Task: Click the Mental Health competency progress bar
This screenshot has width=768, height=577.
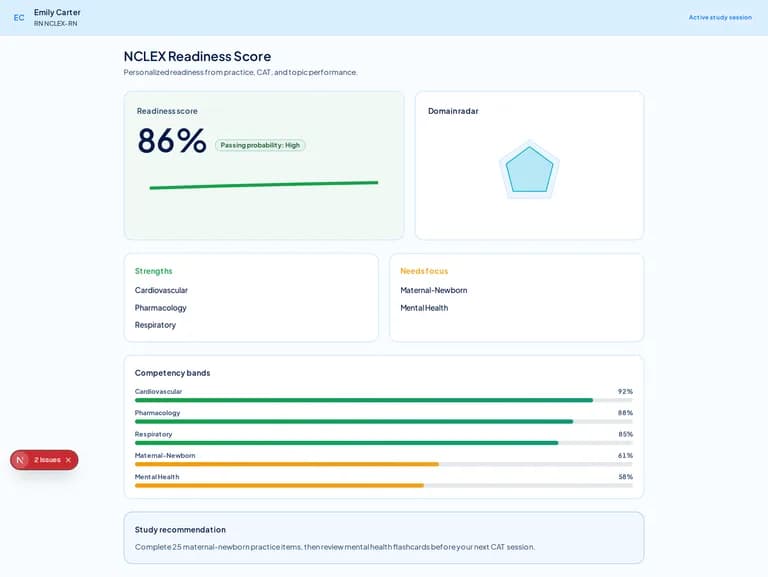Action: pos(384,486)
